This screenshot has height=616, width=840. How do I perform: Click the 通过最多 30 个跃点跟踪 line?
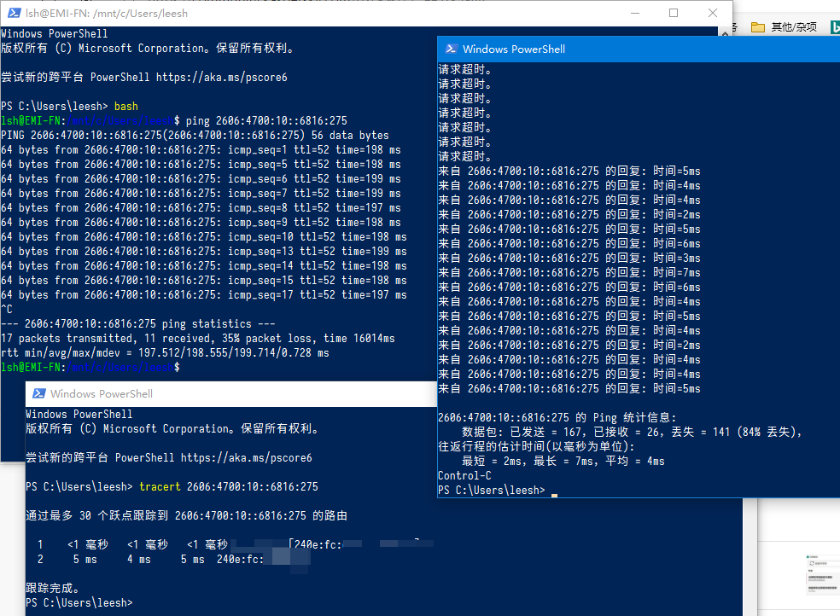pyautogui.click(x=186, y=515)
